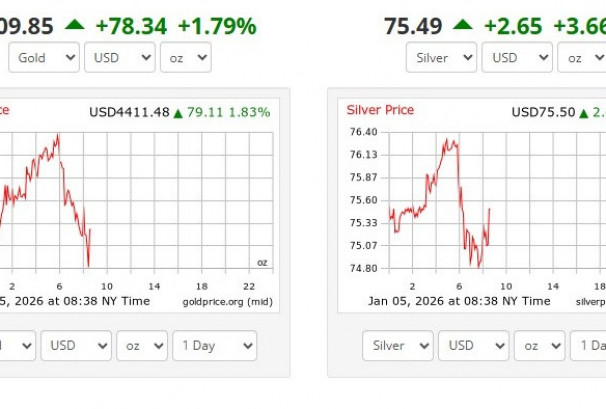Open the USD dropdown next to top Silver selector
This screenshot has width=606, height=409.
tap(516, 58)
